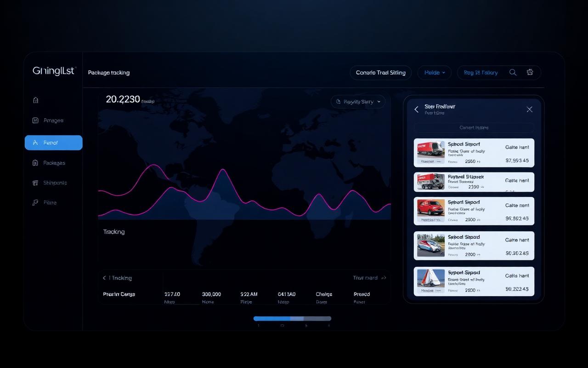
Task: Click the first outlined header button
Action: (381, 73)
